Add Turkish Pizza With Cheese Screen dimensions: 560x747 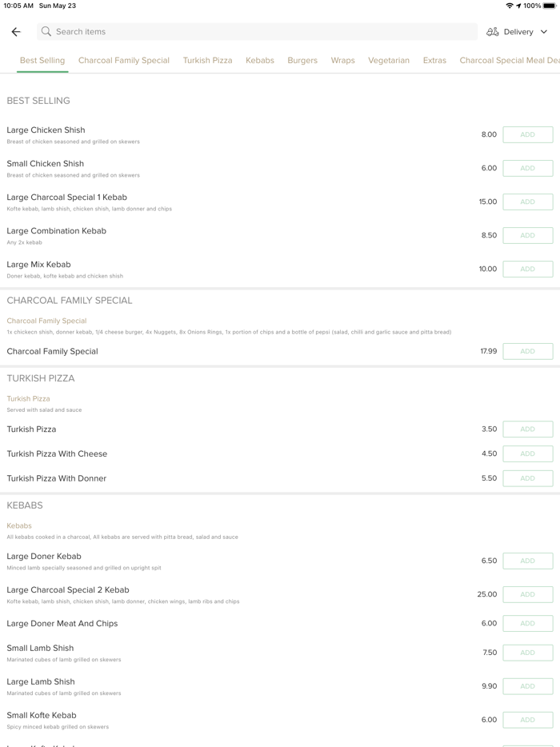coord(527,453)
